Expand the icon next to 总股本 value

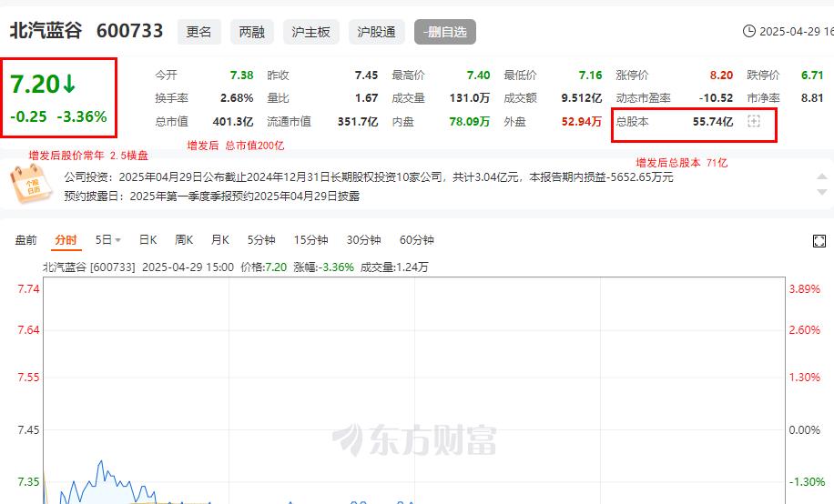(x=754, y=121)
